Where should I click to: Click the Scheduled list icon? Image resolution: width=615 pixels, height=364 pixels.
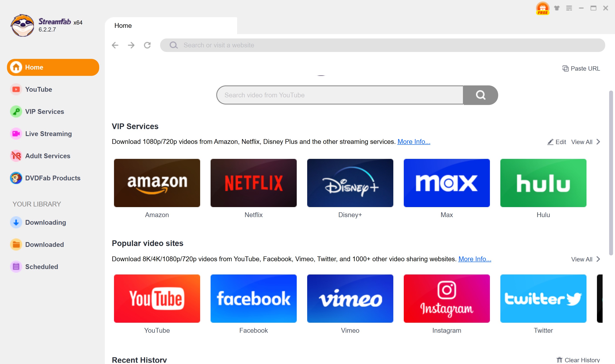(16, 267)
